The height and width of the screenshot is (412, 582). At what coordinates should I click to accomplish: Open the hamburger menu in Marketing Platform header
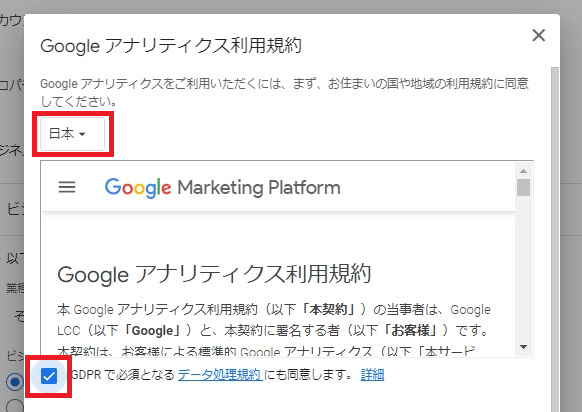67,187
